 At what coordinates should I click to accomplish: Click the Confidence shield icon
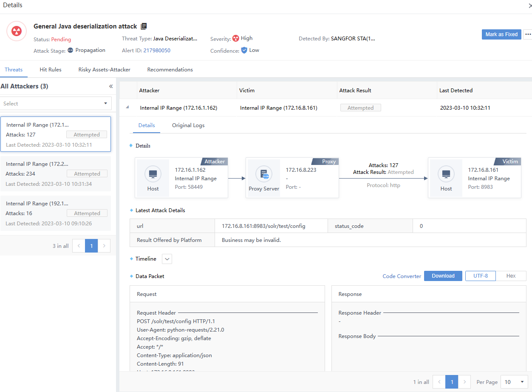(244, 50)
